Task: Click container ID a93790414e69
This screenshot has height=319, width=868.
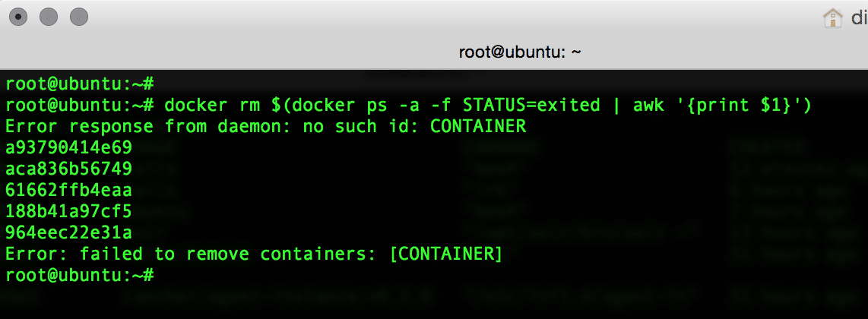Action: point(68,147)
